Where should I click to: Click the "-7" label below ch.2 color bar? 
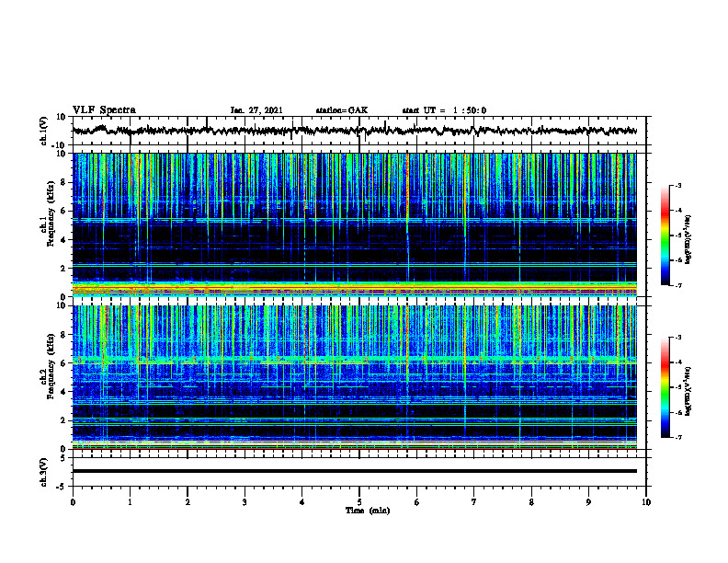coord(677,438)
